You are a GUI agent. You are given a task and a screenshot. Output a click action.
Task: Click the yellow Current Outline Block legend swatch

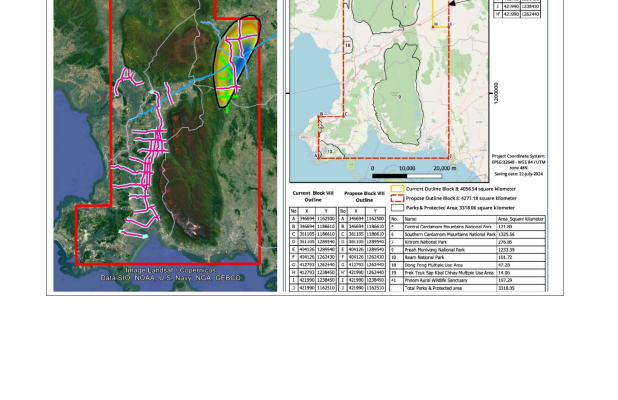pyautogui.click(x=397, y=187)
